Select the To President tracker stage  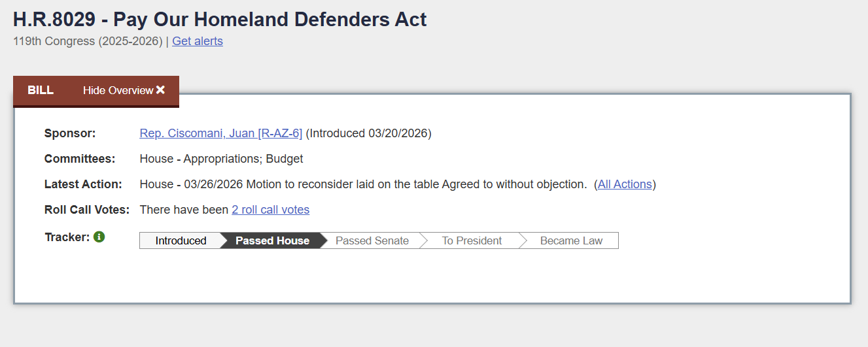coord(472,240)
